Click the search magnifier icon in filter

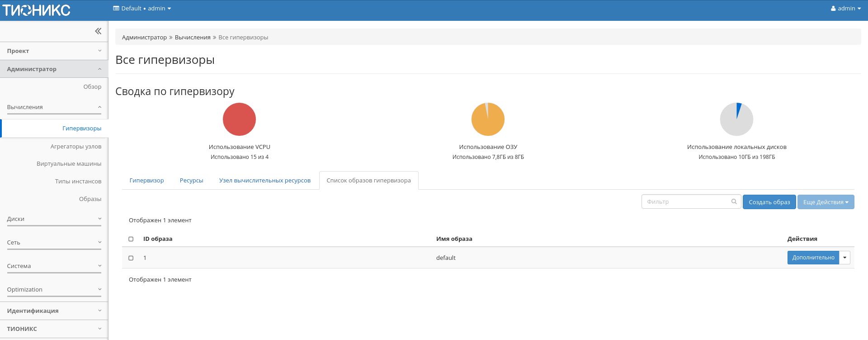point(734,201)
